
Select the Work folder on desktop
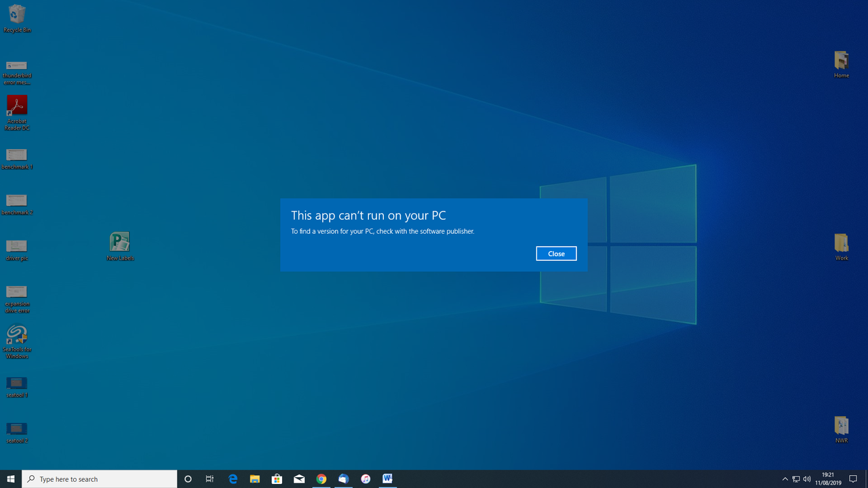(842, 247)
